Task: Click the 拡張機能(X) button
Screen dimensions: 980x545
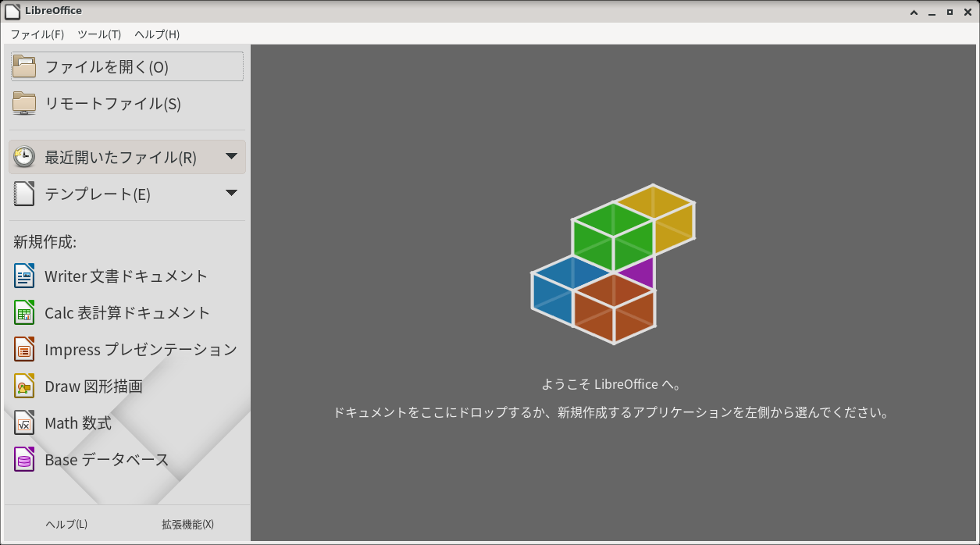Action: (188, 525)
